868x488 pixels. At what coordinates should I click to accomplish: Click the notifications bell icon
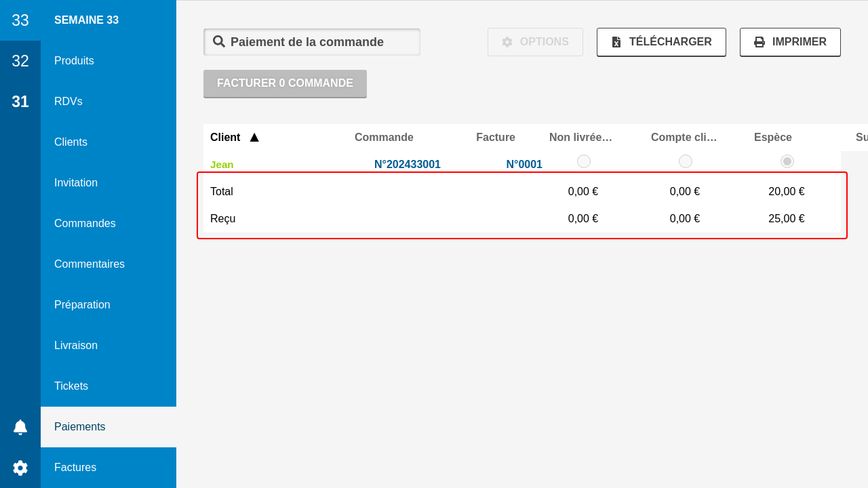20,427
